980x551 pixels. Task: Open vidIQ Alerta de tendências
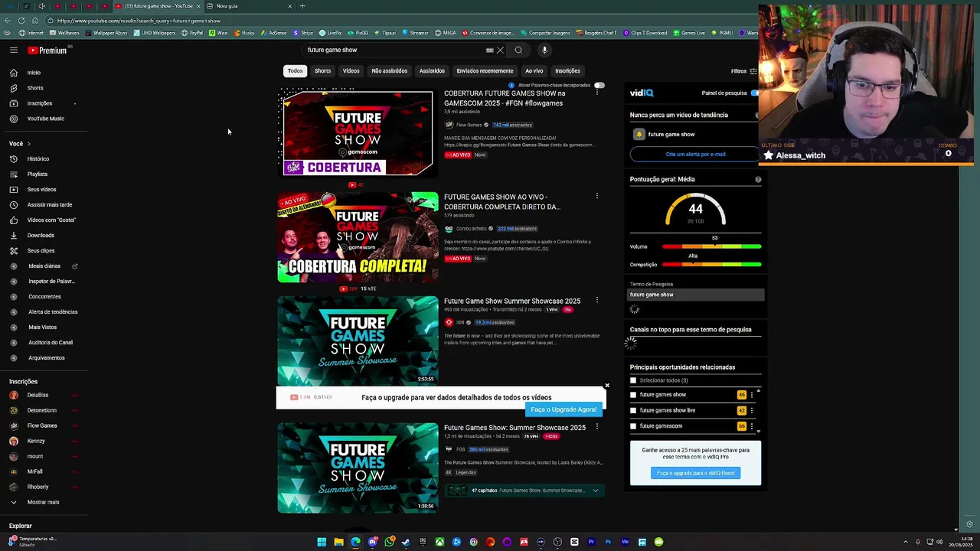(x=53, y=312)
